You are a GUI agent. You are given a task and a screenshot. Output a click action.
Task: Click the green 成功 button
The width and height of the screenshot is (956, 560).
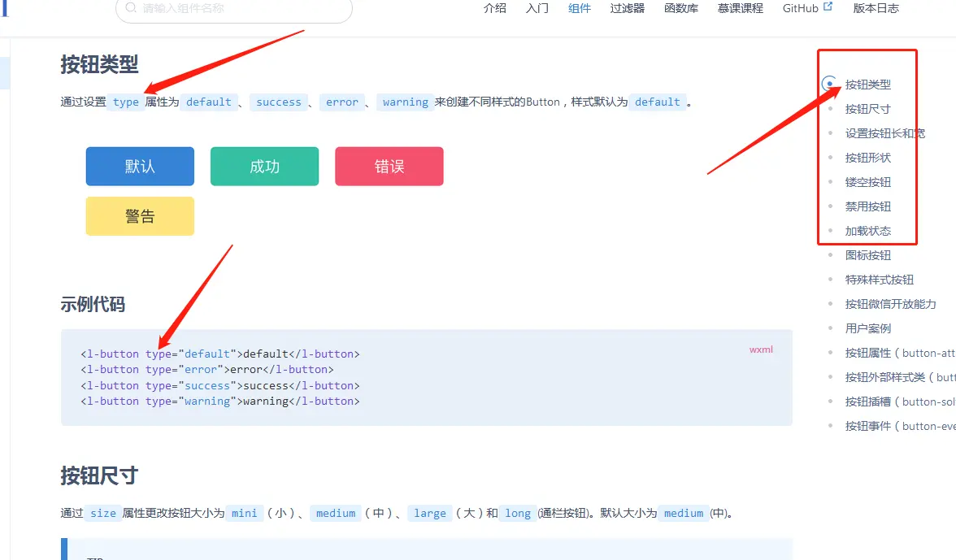(265, 167)
